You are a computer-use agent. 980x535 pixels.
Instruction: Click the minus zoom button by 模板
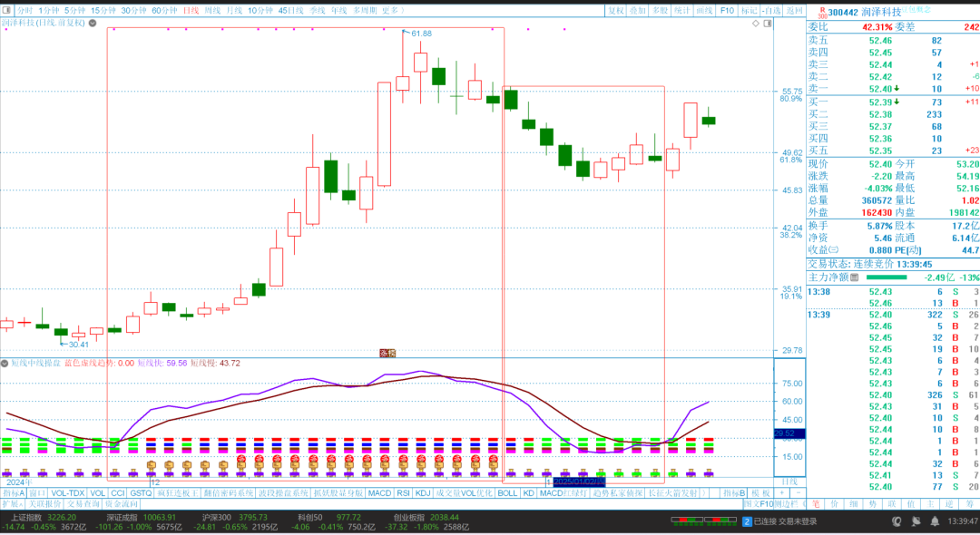tap(799, 493)
